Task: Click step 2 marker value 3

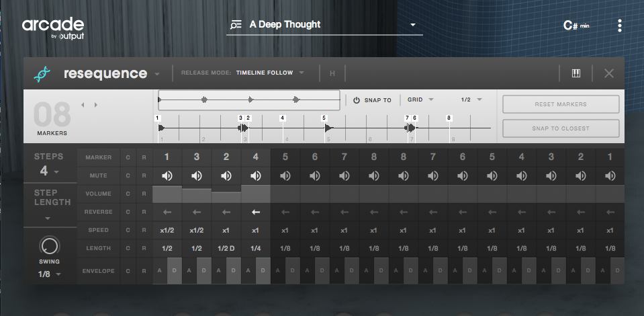Action: coord(196,157)
